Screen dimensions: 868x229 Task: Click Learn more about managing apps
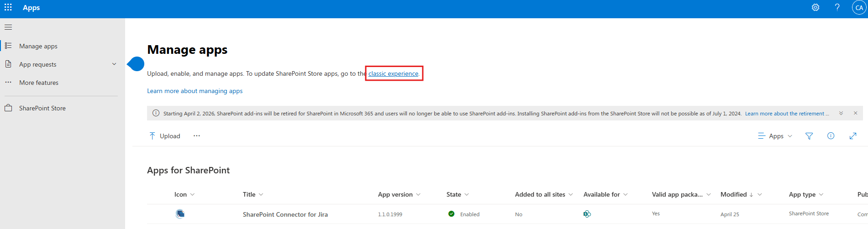pyautogui.click(x=195, y=91)
